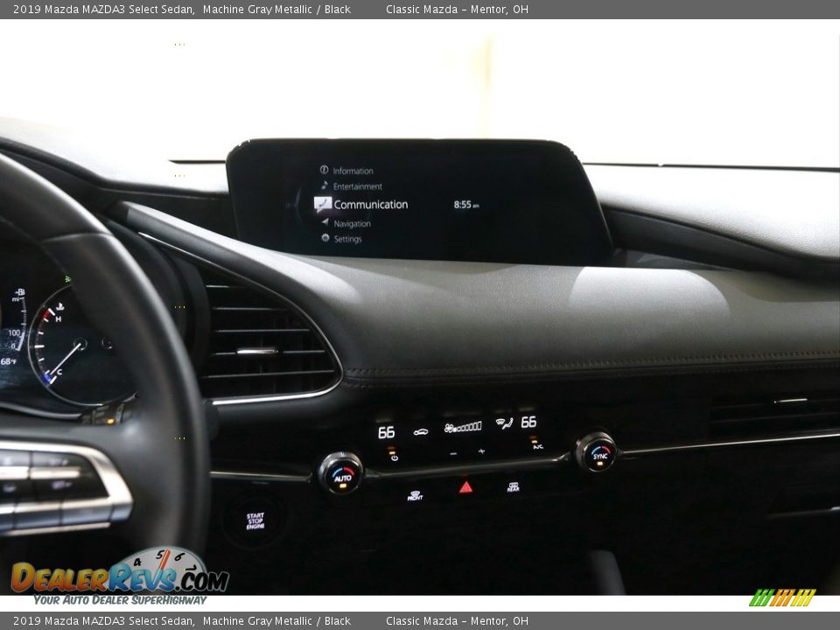The width and height of the screenshot is (840, 630).
Task: Tap the air recirculation car icon
Action: (421, 431)
